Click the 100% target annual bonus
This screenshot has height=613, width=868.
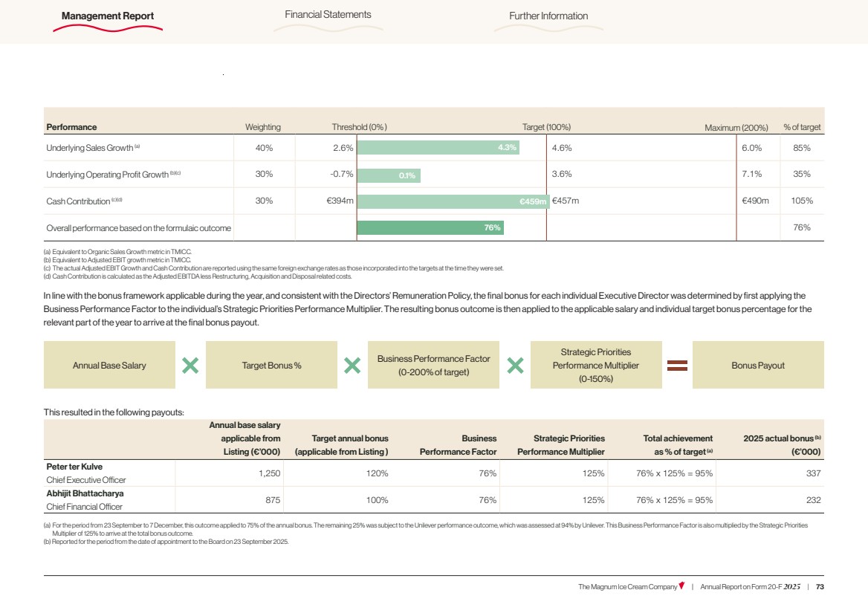point(377,499)
